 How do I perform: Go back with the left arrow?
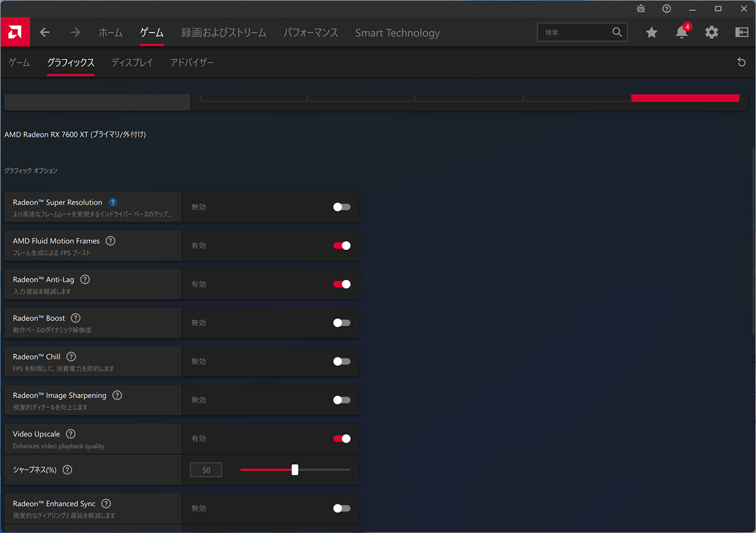(45, 32)
